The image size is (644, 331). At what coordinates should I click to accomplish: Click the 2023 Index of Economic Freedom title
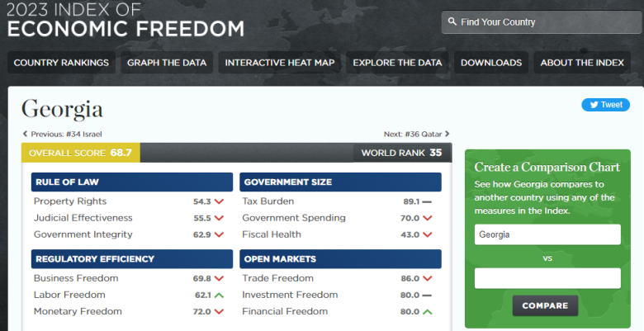(x=125, y=21)
